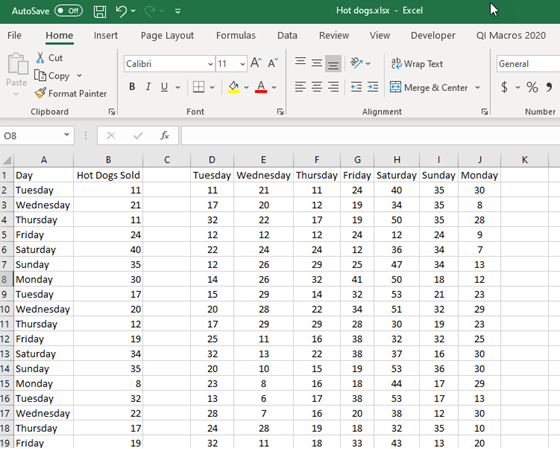Image resolution: width=560 pixels, height=449 pixels.
Task: Open Font group dialog launcher
Action: coord(280,112)
